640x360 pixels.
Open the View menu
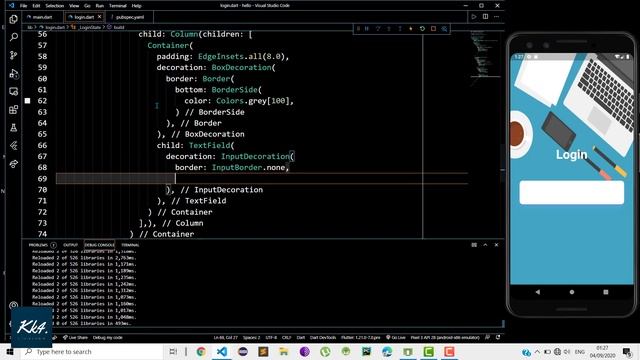(74, 6)
